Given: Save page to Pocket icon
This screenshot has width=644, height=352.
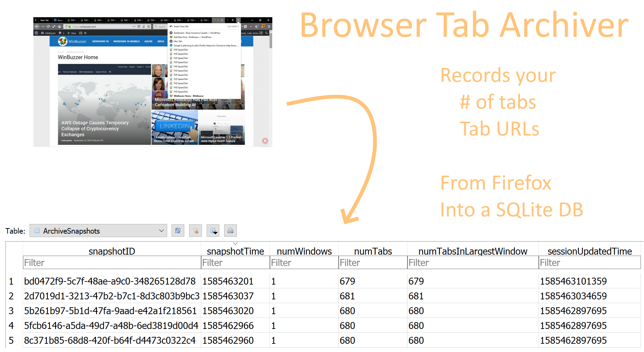Looking at the screenshot, I should [139, 26].
